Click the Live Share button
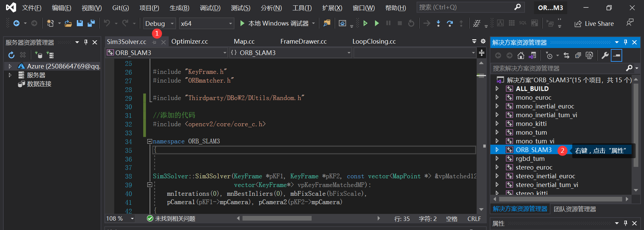 point(594,24)
